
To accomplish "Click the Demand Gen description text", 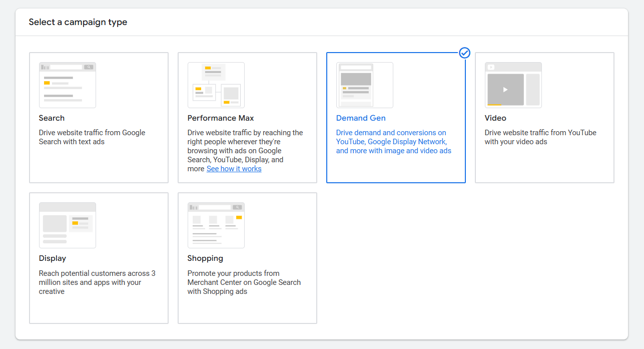I will click(x=393, y=142).
